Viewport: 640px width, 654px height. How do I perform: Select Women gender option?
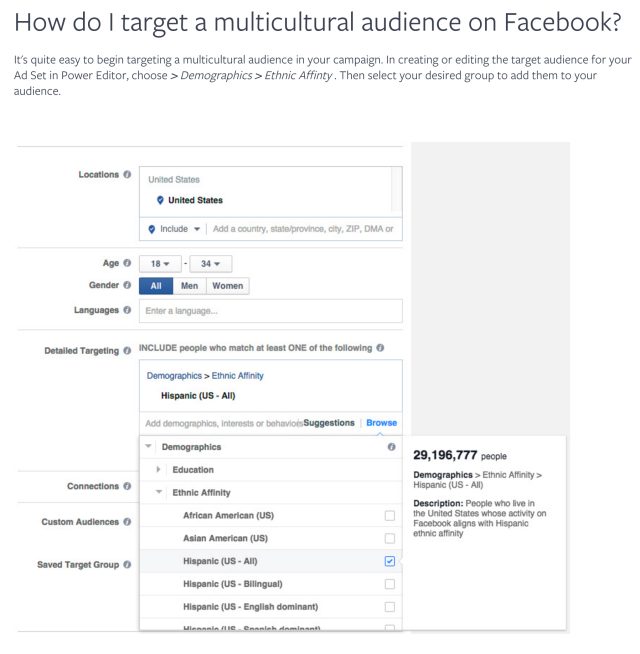coord(228,286)
